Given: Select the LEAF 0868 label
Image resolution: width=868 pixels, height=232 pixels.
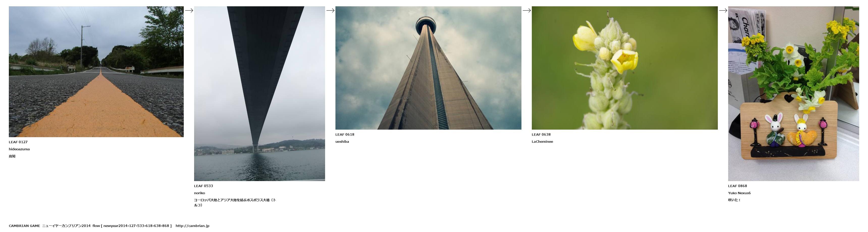Looking at the screenshot, I should pyautogui.click(x=737, y=186).
